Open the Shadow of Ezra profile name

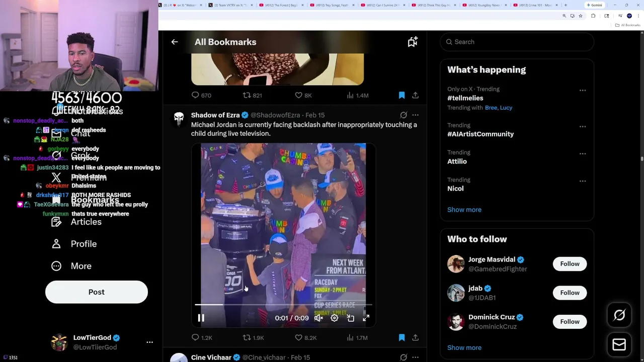click(x=215, y=115)
